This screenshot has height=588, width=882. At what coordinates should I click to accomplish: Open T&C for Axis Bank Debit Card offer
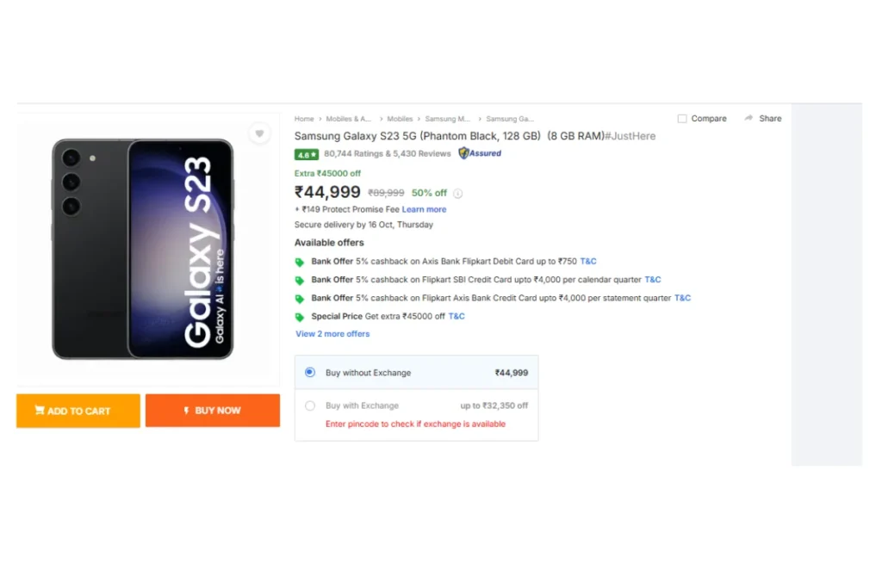coord(588,261)
